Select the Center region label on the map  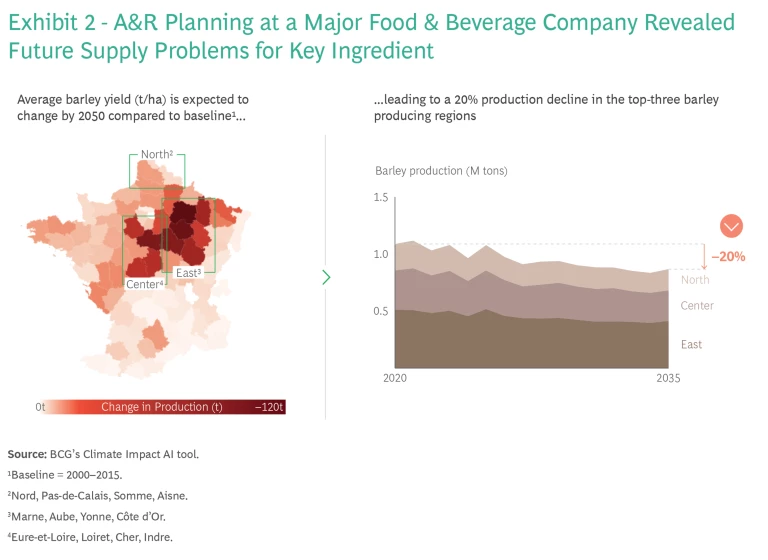(145, 284)
